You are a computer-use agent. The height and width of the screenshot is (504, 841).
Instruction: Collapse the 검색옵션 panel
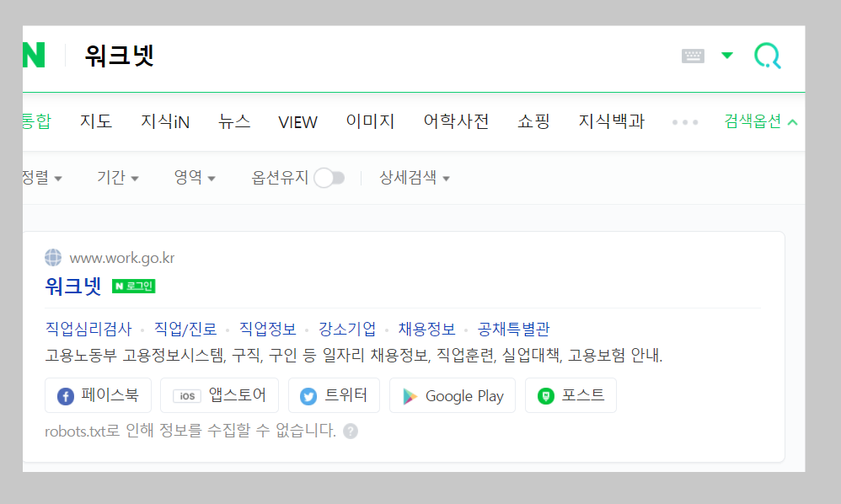pyautogui.click(x=761, y=121)
